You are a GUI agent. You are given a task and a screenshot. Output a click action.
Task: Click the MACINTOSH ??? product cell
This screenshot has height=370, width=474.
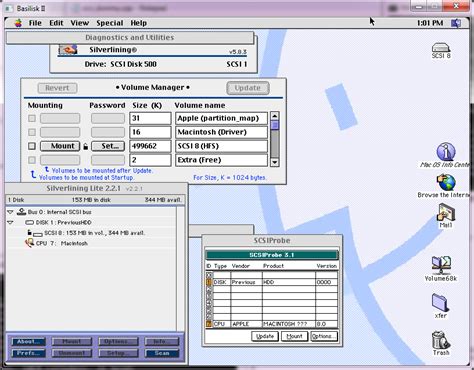(289, 324)
